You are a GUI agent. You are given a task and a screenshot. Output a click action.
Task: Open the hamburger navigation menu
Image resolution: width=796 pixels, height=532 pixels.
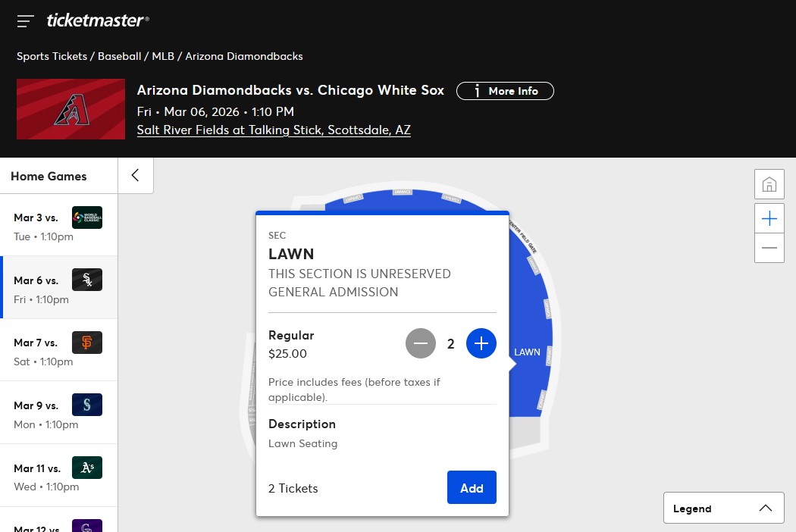pos(26,21)
